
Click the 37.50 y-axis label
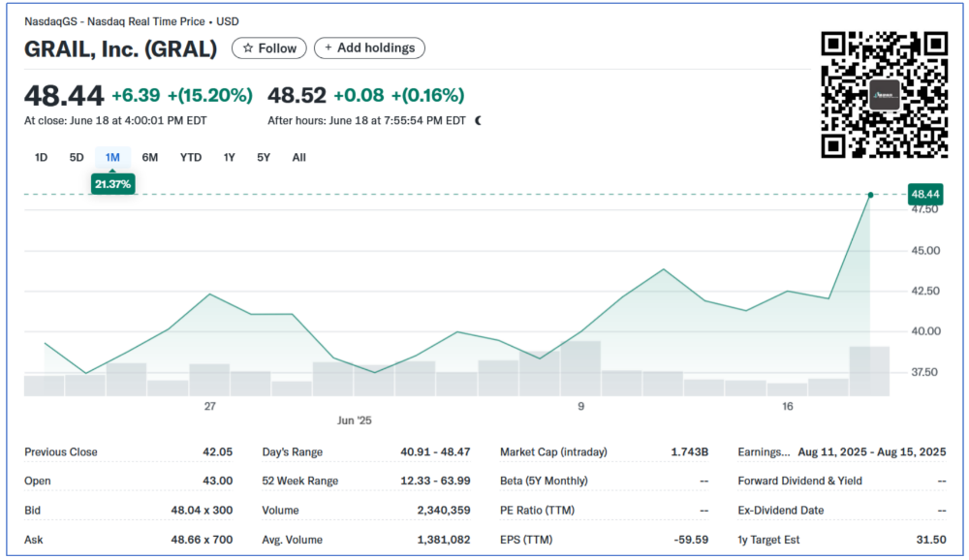coord(924,372)
